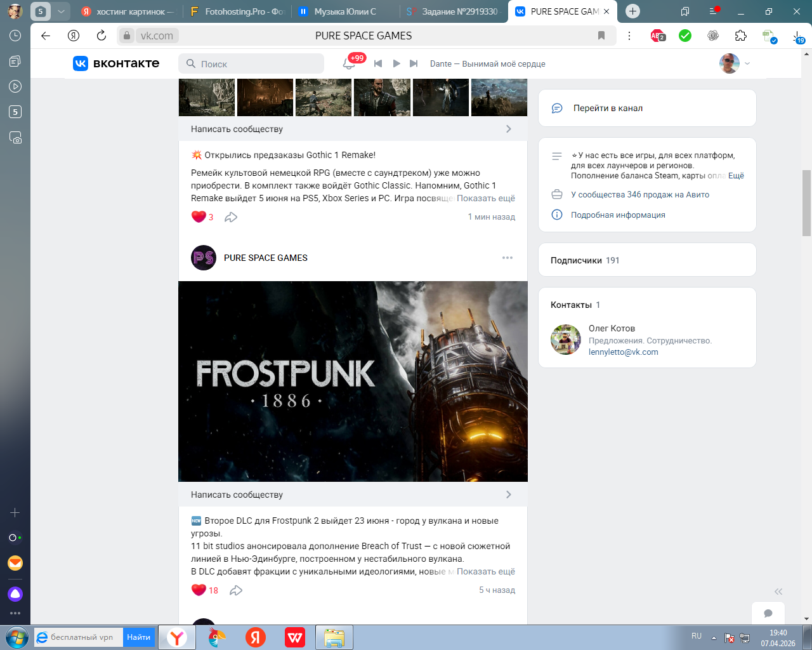Open three-dot menu on PURE SPACE GAMES post

tap(507, 258)
